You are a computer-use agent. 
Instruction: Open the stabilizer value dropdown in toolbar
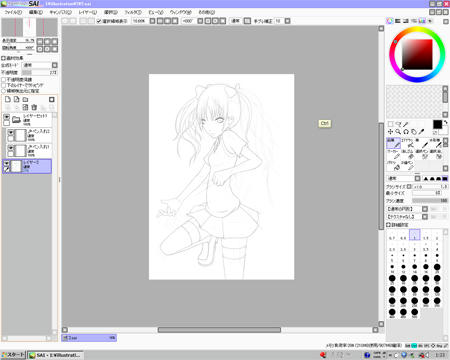[287, 21]
